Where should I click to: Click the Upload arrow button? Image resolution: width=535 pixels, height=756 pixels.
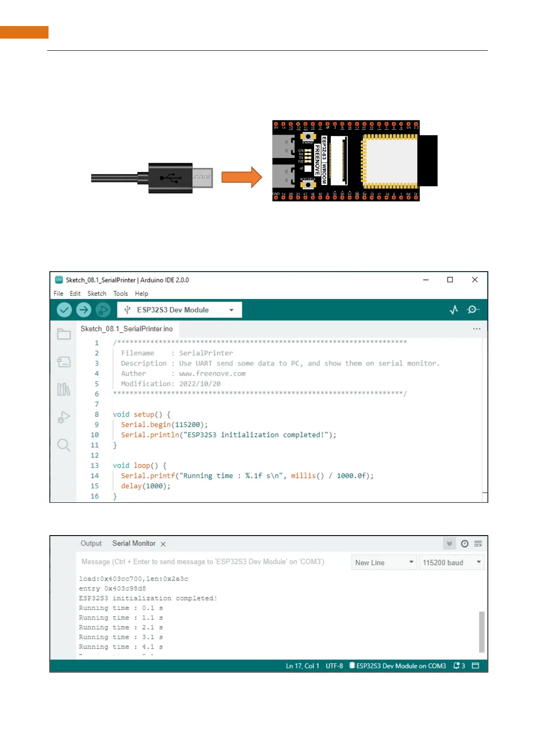tap(84, 310)
